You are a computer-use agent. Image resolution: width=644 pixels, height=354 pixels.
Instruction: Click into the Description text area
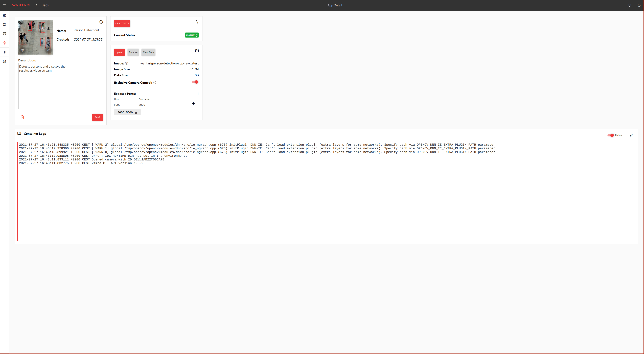[x=60, y=86]
